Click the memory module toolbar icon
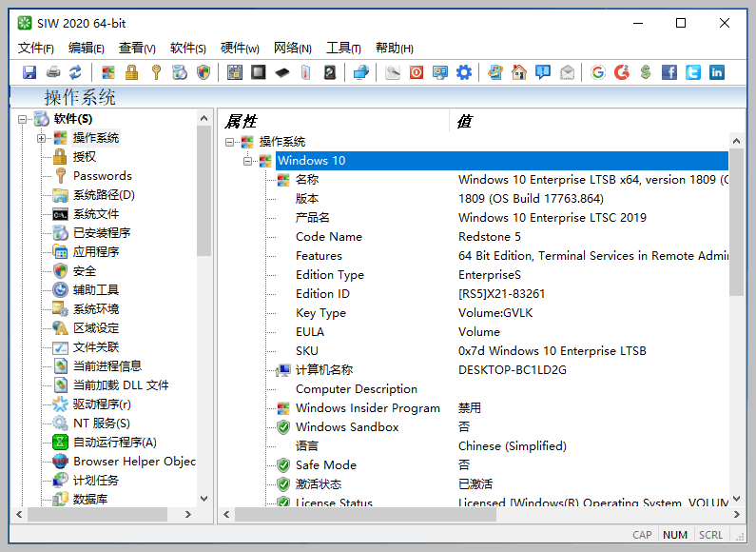The width and height of the screenshot is (756, 552). tap(282, 72)
